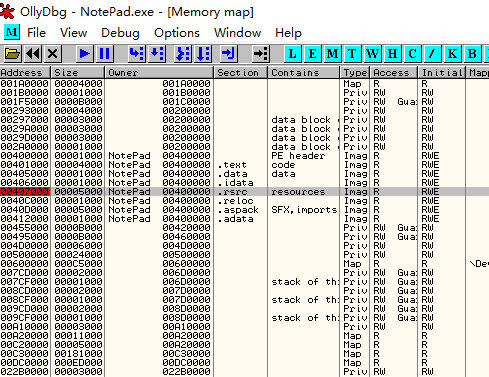Click the Memory map M window icon
Viewport: 489px width, 377px height.
click(12, 32)
